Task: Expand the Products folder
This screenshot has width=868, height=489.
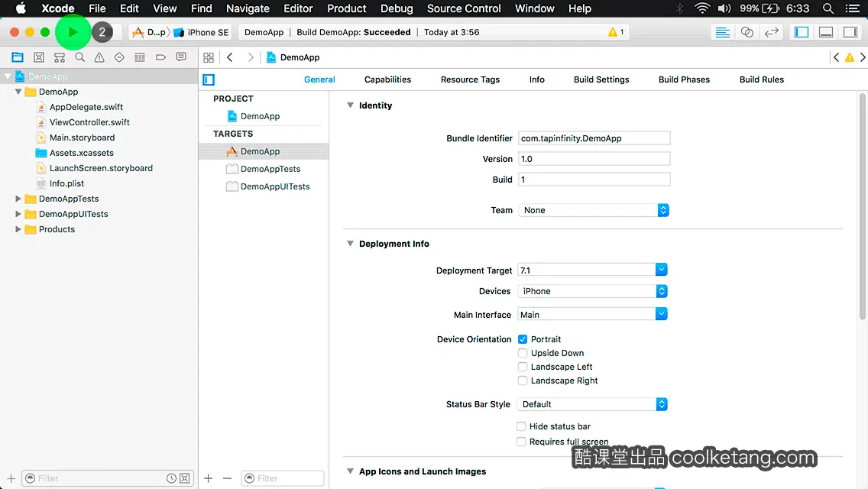Action: tap(18, 228)
